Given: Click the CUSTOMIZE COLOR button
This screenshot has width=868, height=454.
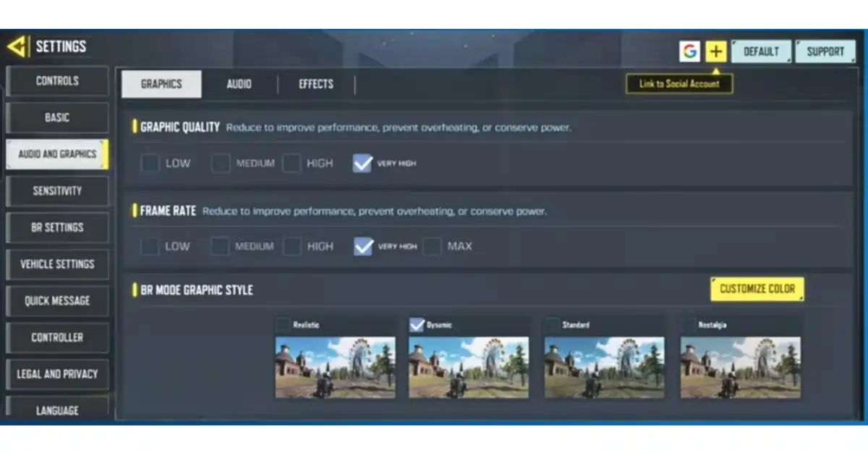Looking at the screenshot, I should pyautogui.click(x=757, y=288).
